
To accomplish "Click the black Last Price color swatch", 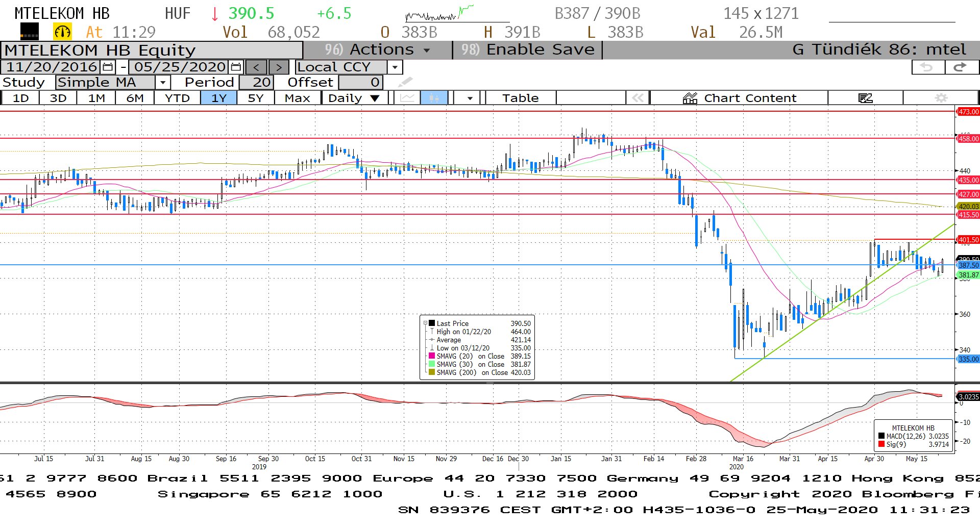I will coord(432,323).
